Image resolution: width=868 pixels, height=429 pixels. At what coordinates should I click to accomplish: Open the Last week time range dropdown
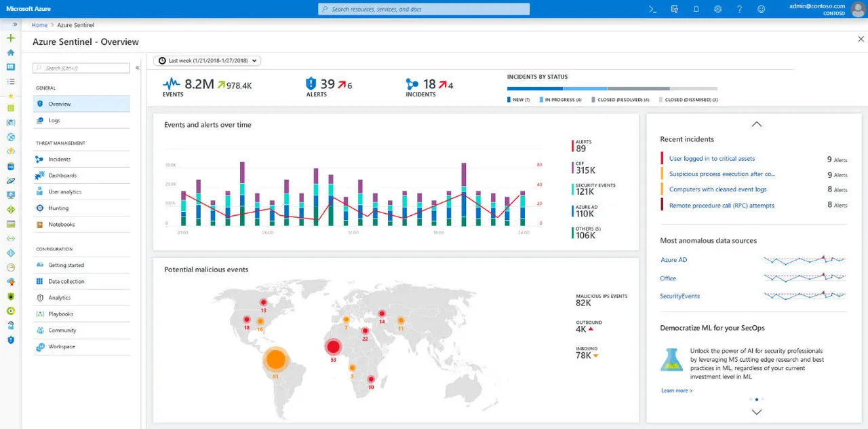tap(208, 60)
